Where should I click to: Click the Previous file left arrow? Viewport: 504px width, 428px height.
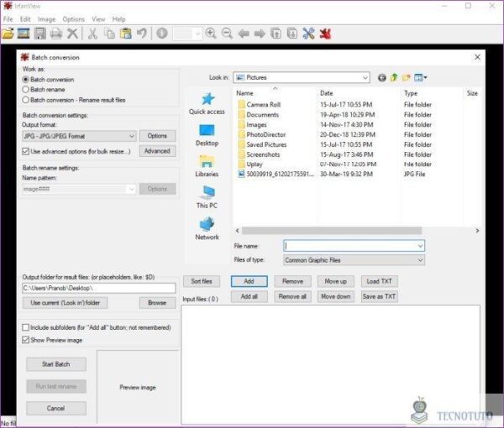(x=244, y=34)
